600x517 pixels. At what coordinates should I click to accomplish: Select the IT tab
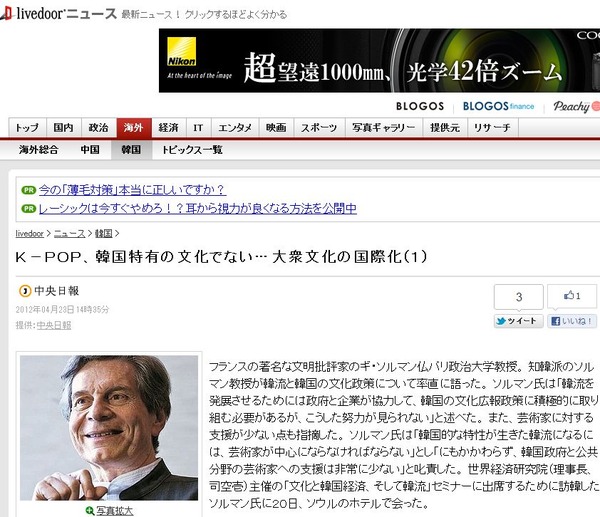coord(198,127)
